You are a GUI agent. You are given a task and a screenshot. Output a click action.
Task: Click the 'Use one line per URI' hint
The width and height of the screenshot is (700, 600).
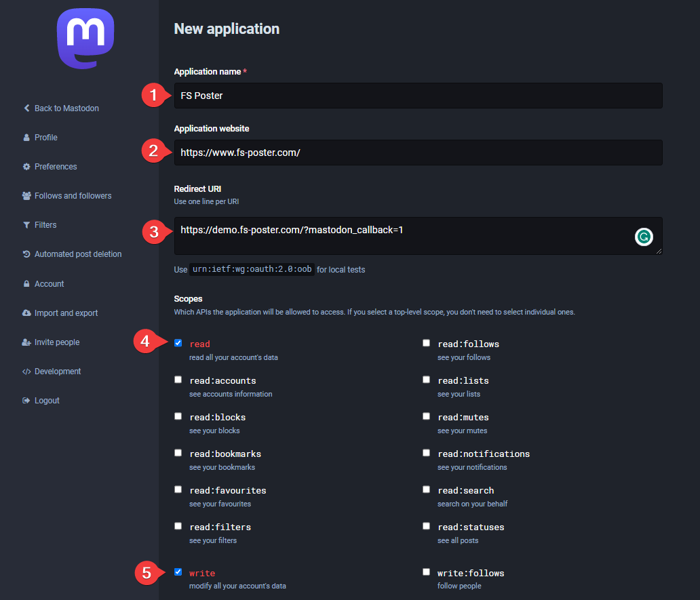[x=206, y=201]
